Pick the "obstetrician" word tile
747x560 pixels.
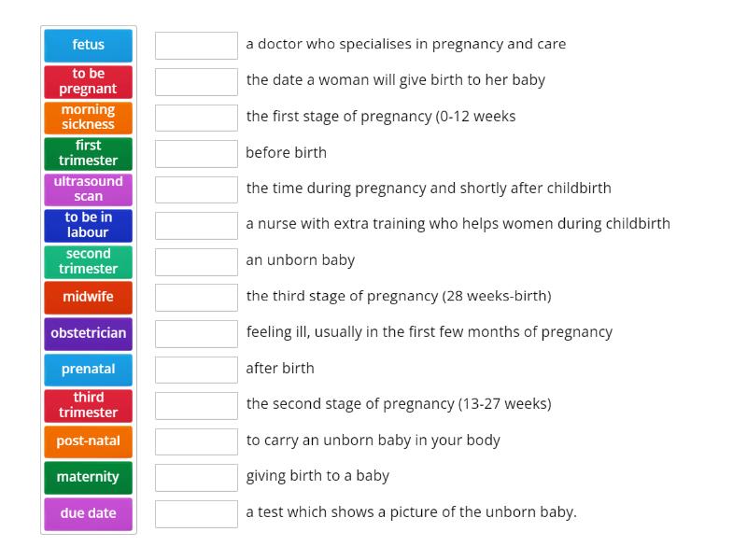[x=88, y=333]
